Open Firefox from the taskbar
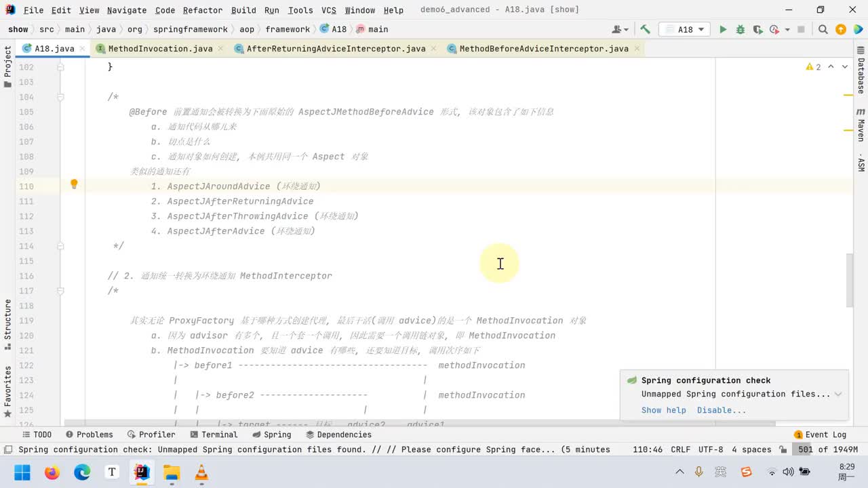Image resolution: width=868 pixels, height=488 pixels. [52, 472]
